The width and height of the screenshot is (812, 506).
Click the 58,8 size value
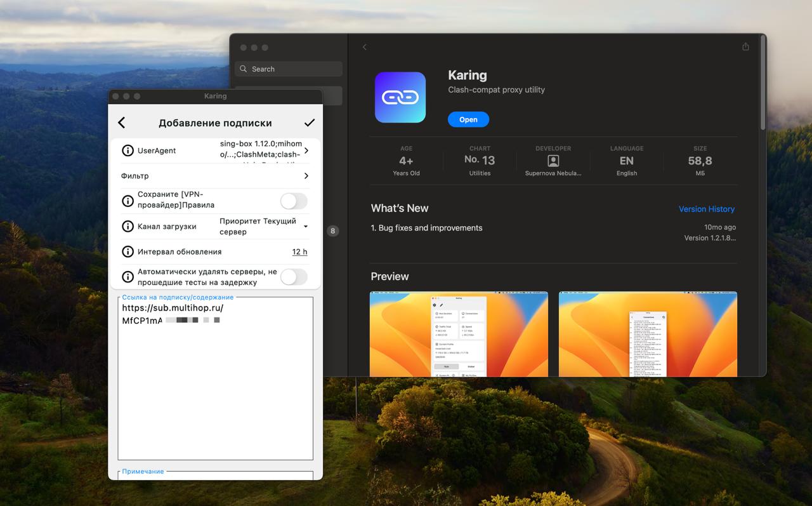coord(700,161)
